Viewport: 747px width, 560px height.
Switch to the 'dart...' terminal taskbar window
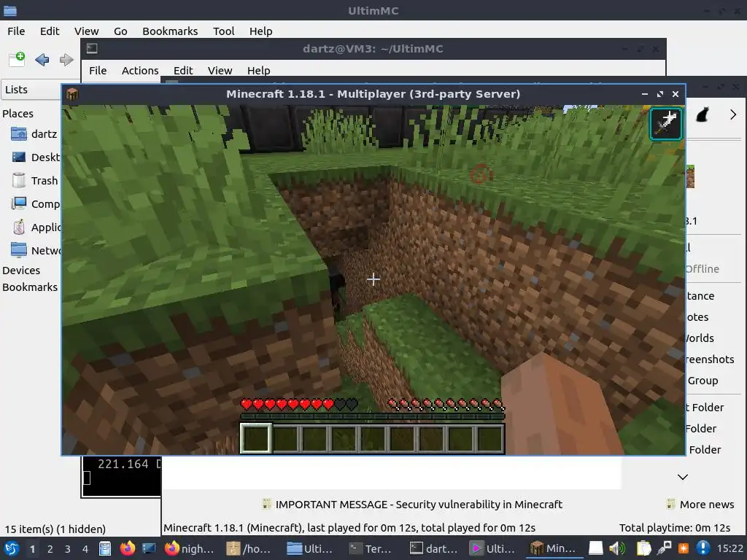coord(433,548)
